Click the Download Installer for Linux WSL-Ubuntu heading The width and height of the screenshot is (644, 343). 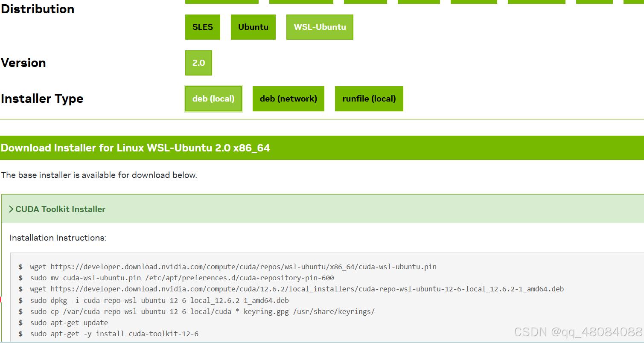(x=135, y=148)
